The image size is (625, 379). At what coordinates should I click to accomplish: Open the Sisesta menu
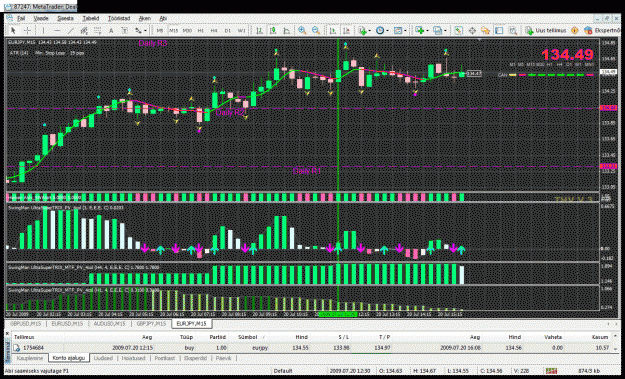coord(65,18)
